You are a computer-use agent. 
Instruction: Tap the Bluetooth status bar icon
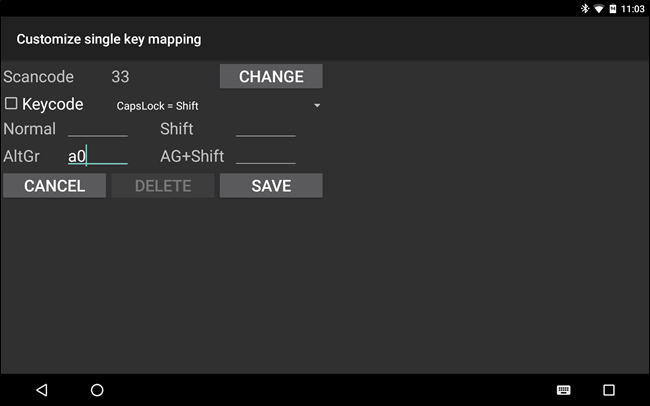pos(584,8)
